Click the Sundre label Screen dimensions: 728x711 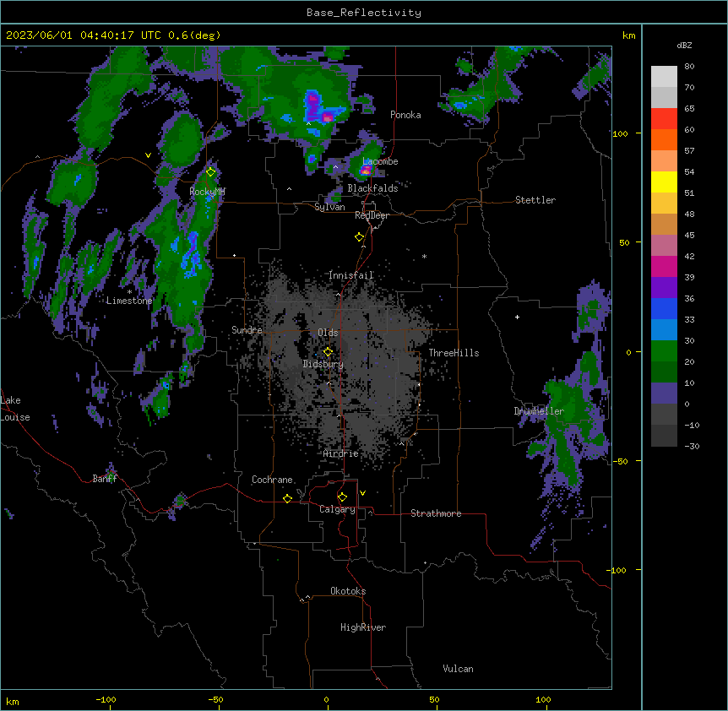[247, 330]
